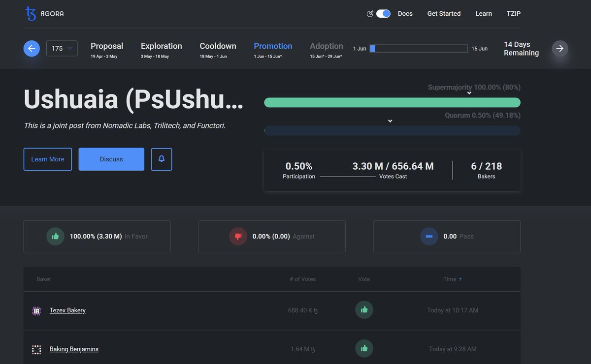Click the 0.50% Participation stat
The height and width of the screenshot is (364, 591).
299,170
